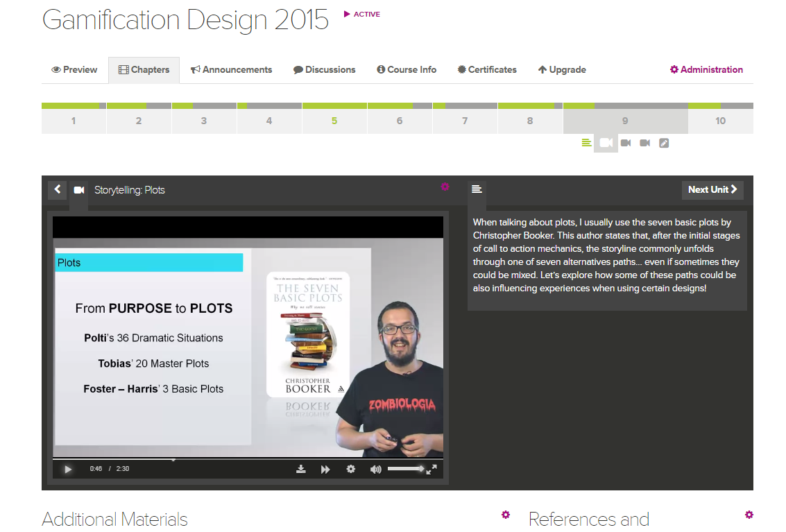Go to the Next Unit
This screenshot has height=532, width=786.
click(712, 189)
